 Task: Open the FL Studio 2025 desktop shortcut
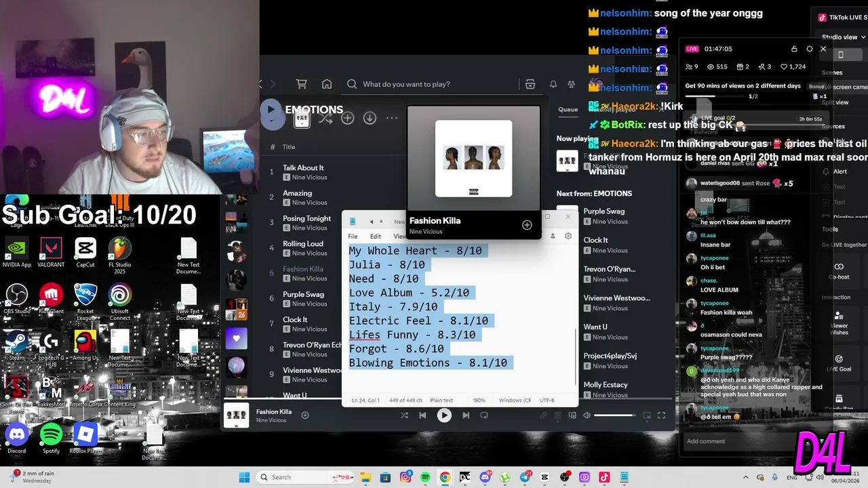tap(119, 256)
